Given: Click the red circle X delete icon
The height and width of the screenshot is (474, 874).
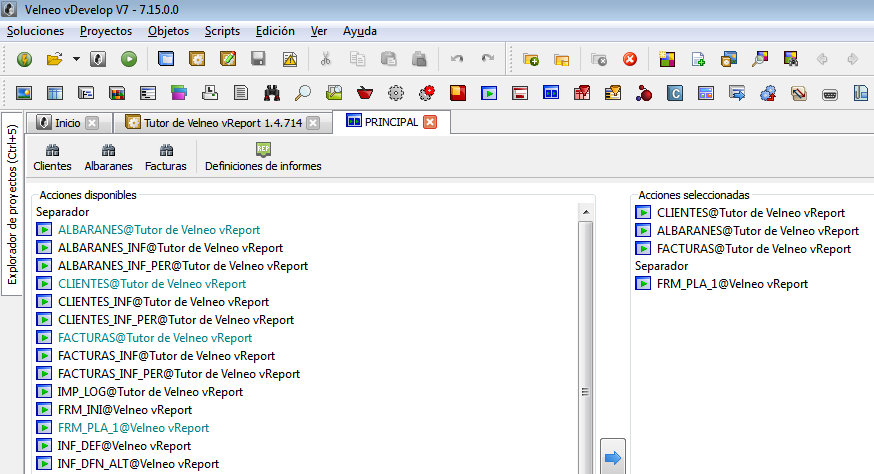Looking at the screenshot, I should [x=630, y=59].
